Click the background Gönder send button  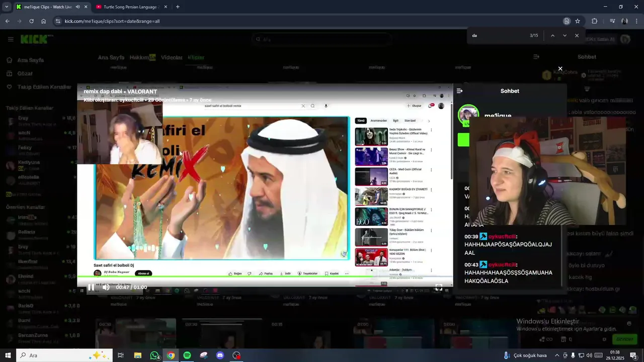click(x=625, y=339)
